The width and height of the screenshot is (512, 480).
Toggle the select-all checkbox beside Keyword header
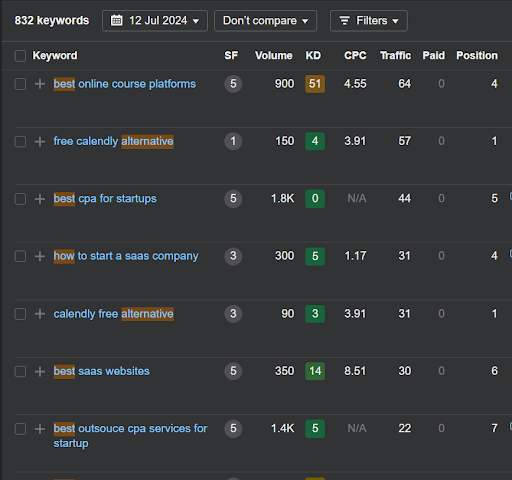(x=20, y=56)
